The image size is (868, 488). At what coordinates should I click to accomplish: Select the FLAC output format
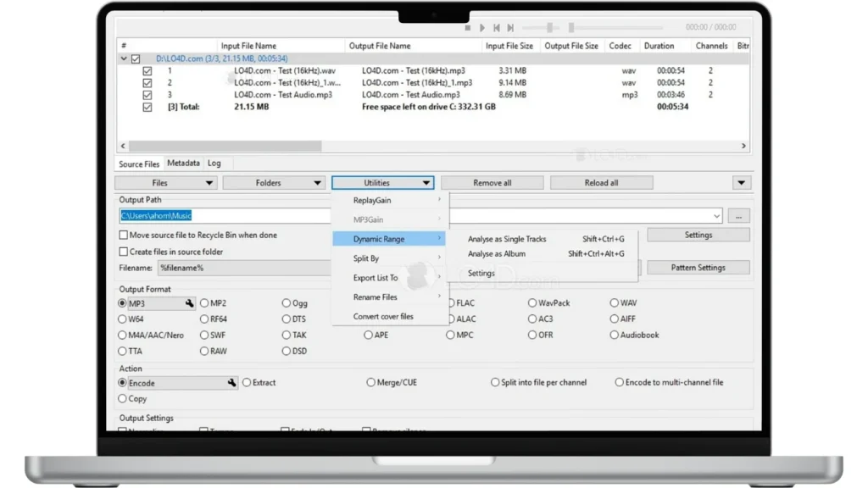pos(452,303)
